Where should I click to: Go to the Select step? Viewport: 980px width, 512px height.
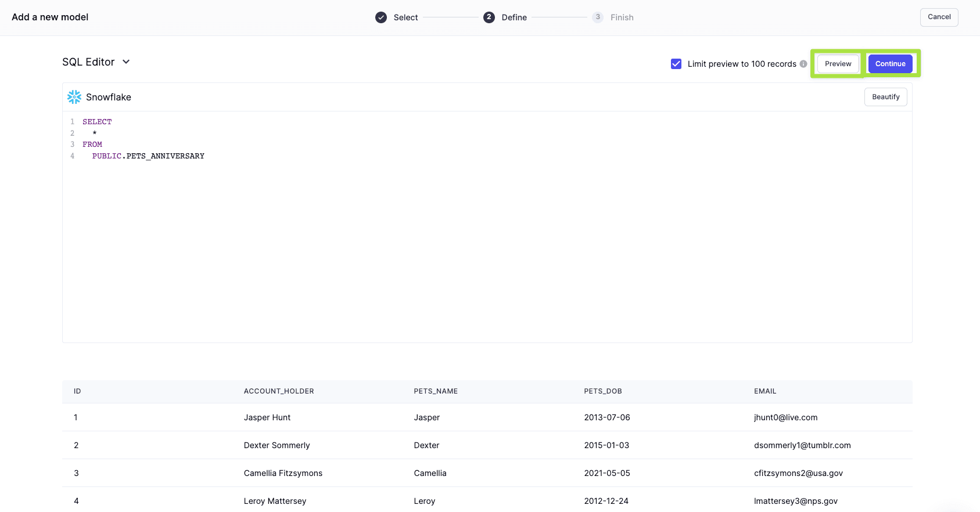405,17
